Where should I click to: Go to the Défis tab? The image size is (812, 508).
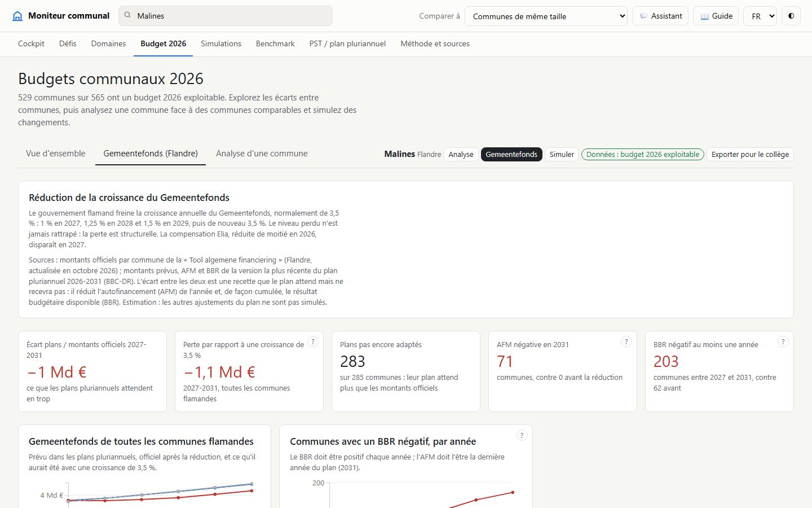68,43
